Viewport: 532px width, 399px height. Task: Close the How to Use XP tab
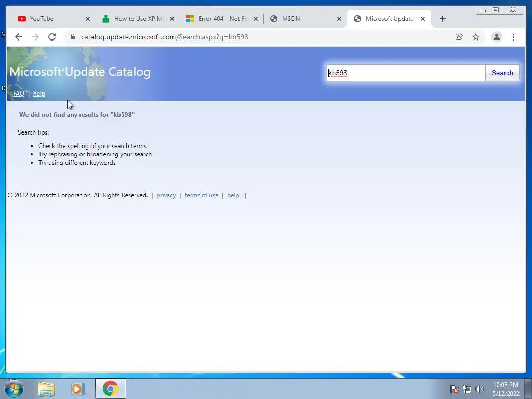(171, 19)
